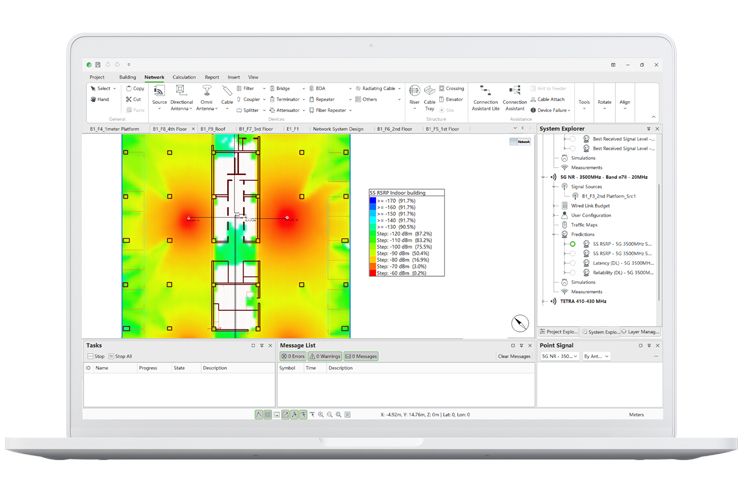Switch to the Layer Manager panel tab

click(640, 332)
